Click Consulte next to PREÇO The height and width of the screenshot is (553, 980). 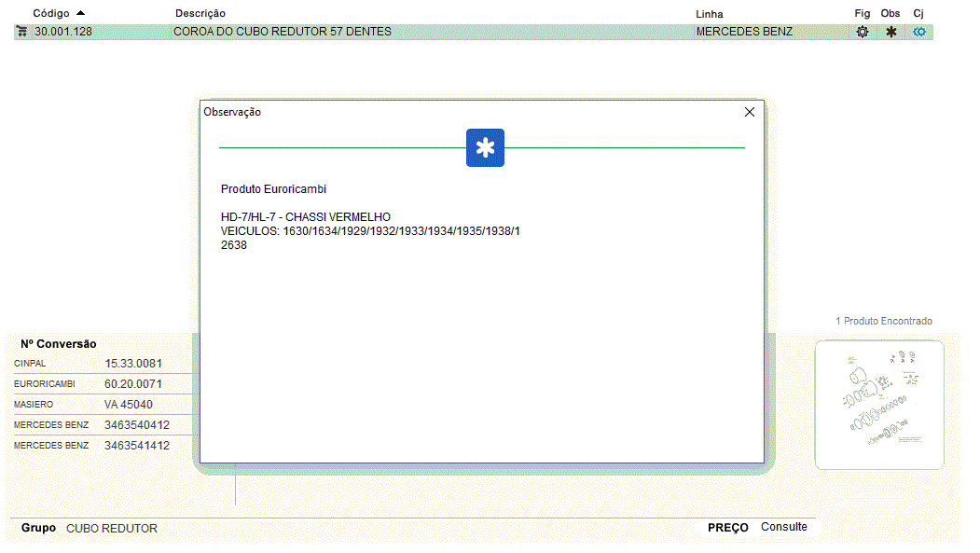pyautogui.click(x=783, y=527)
